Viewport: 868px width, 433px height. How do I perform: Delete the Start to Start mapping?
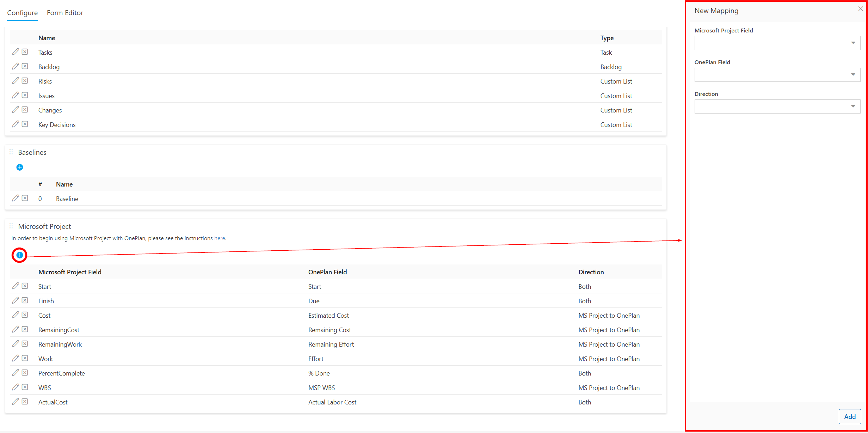(25, 286)
